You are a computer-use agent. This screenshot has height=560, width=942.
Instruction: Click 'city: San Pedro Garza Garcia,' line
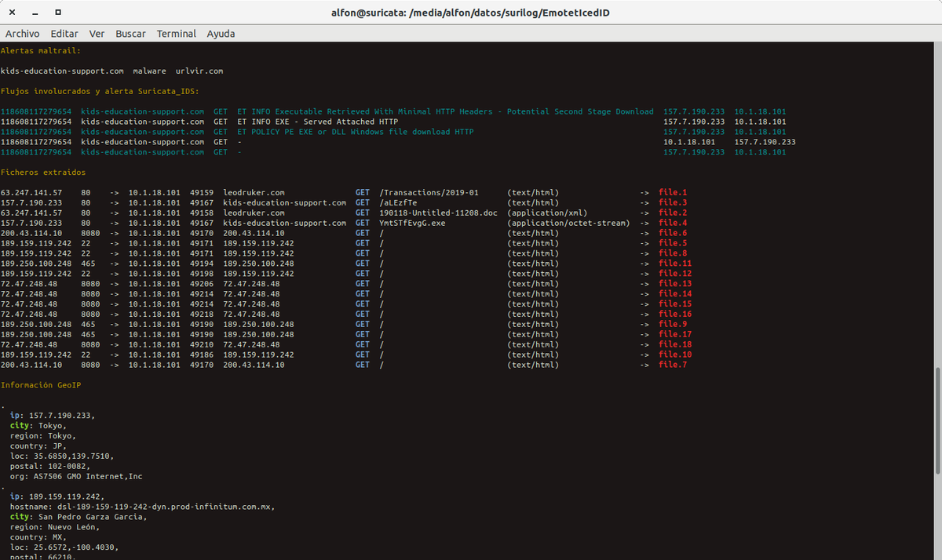(x=78, y=518)
